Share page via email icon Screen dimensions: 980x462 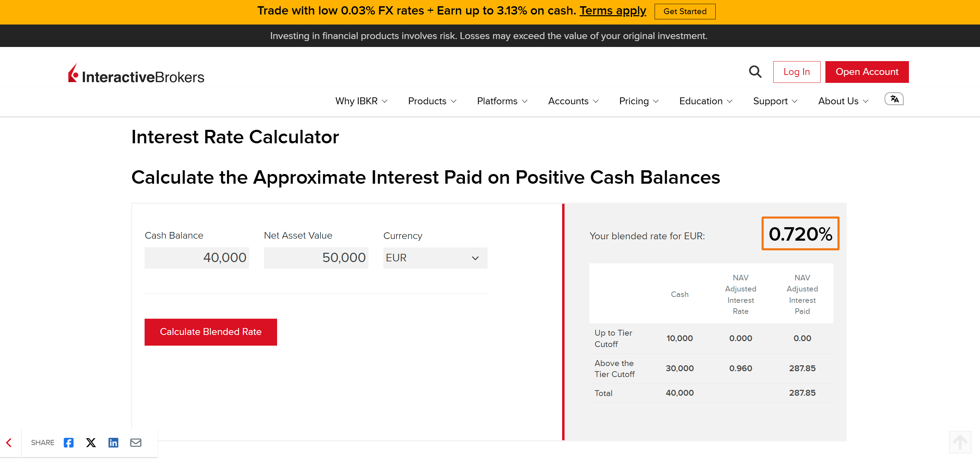pyautogui.click(x=136, y=443)
